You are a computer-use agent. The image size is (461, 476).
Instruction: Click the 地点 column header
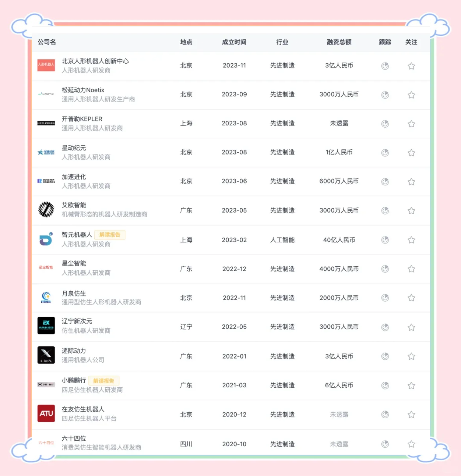coord(186,42)
